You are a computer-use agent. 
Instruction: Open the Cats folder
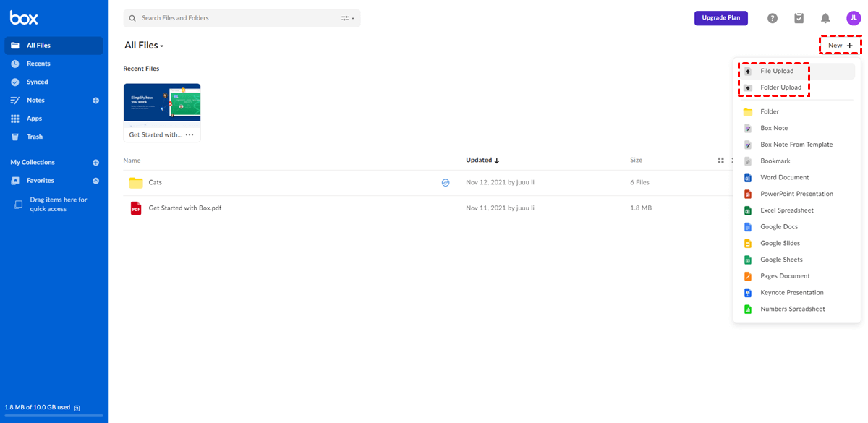click(x=155, y=183)
